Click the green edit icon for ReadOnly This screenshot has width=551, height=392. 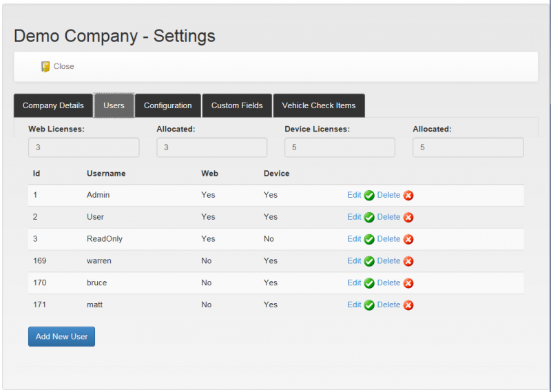click(369, 240)
